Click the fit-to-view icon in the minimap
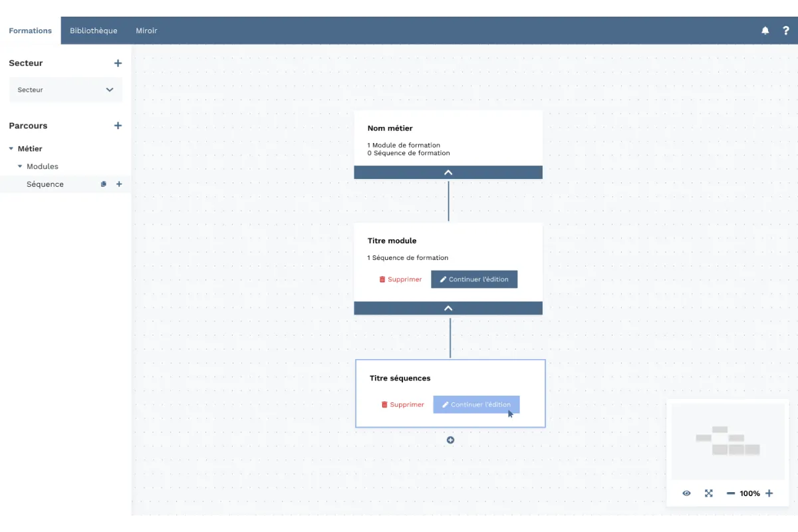The width and height of the screenshot is (798, 532). (x=708, y=493)
